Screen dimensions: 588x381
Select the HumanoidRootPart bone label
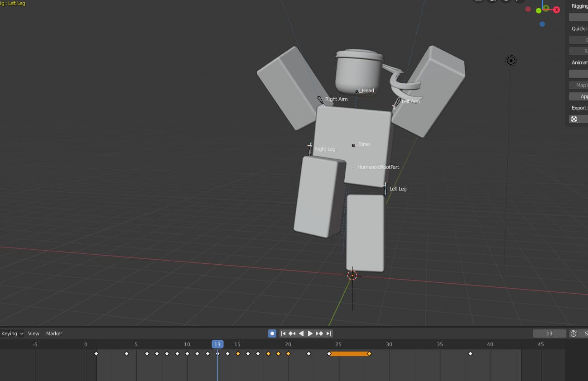point(378,167)
